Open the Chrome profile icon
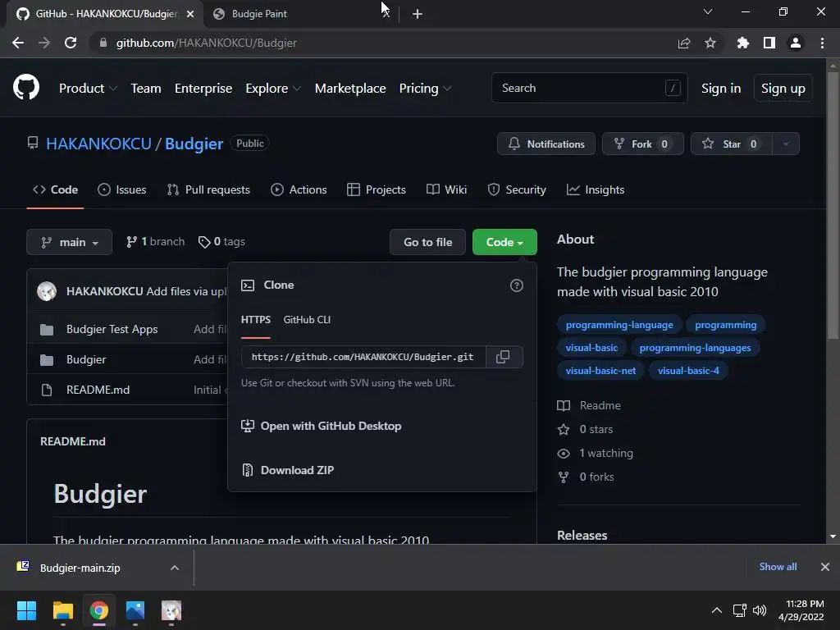Screen dimensions: 840x630 coord(796,43)
